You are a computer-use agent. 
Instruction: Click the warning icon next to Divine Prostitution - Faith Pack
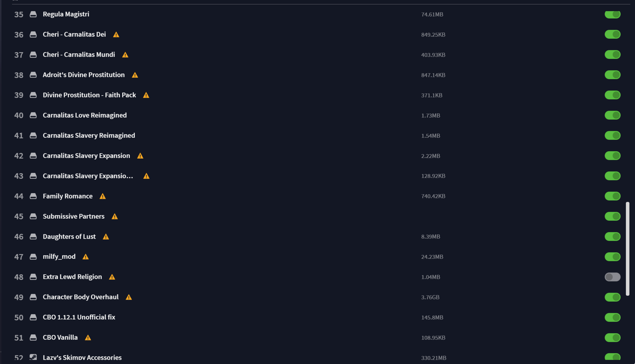click(x=146, y=95)
